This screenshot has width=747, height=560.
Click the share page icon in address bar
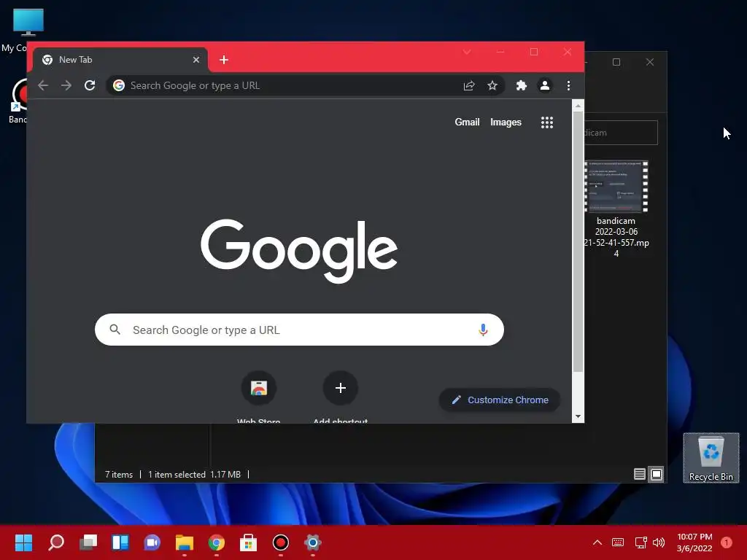click(469, 86)
